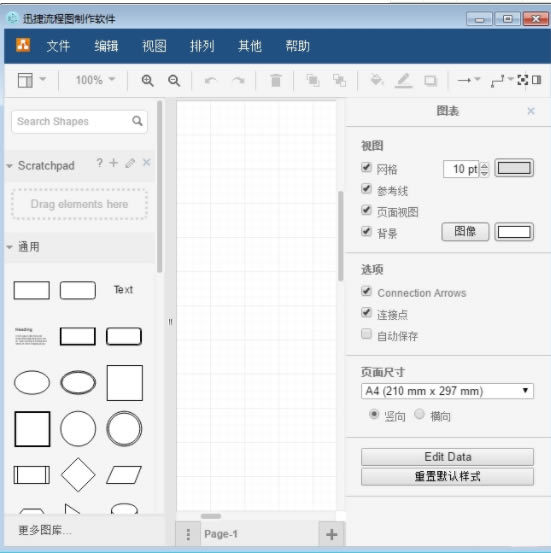The height and width of the screenshot is (553, 551).
Task: Select the 横向 landscape radio button
Action: click(419, 414)
